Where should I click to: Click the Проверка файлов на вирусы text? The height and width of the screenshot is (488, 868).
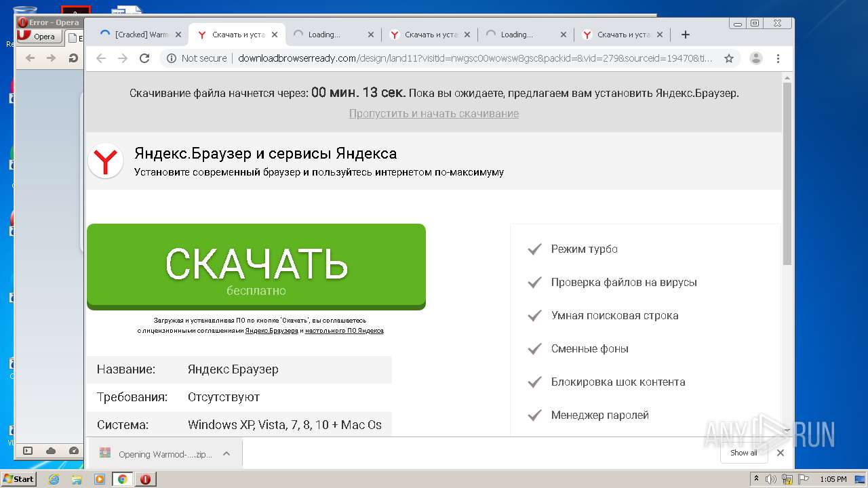tap(624, 282)
